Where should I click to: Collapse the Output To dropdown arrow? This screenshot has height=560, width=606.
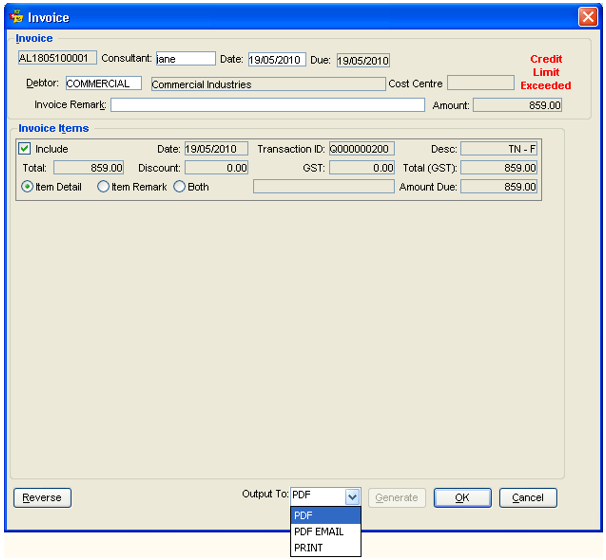click(352, 497)
